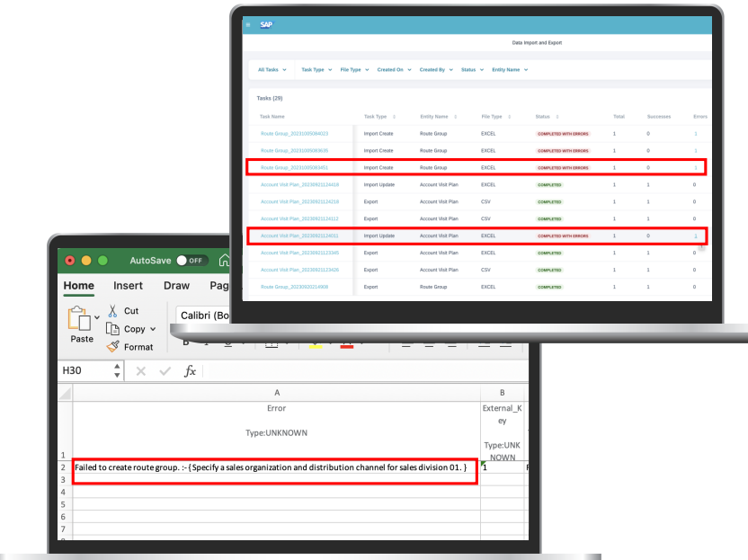This screenshot has width=748, height=560.
Task: Click the SAP logo in header
Action: coord(266,25)
